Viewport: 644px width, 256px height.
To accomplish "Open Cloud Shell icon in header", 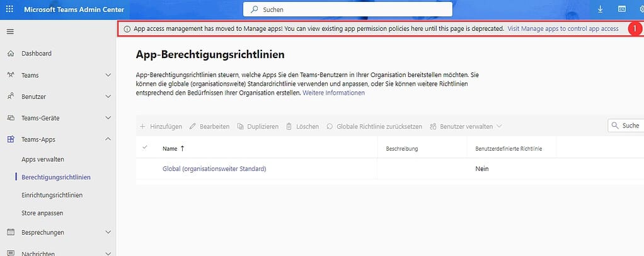I will [622, 9].
